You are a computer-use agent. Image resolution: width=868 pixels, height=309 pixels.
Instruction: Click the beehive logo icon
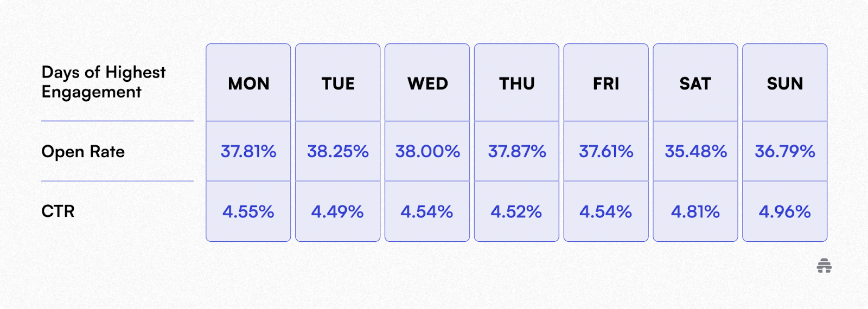click(x=824, y=266)
